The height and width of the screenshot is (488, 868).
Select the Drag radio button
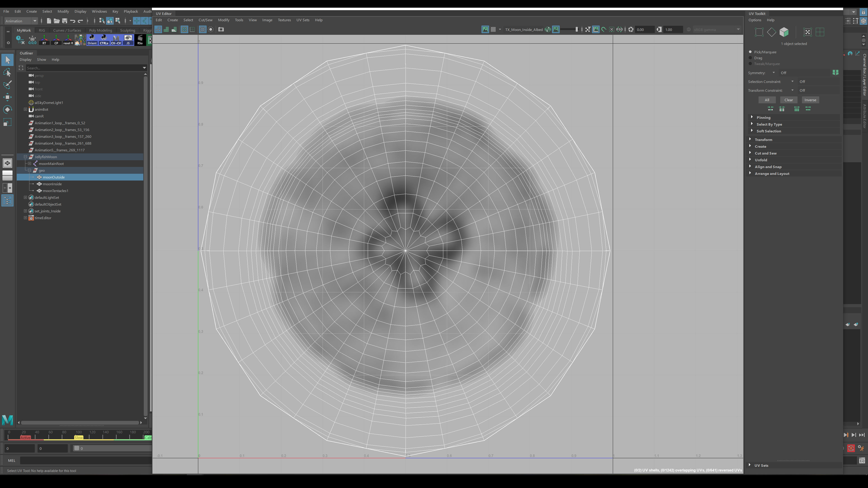coord(750,58)
